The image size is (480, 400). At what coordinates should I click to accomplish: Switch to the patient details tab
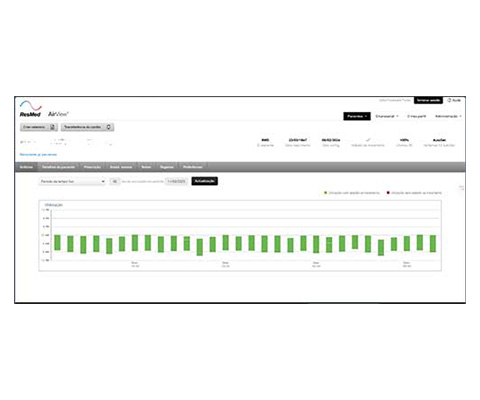pos(58,167)
